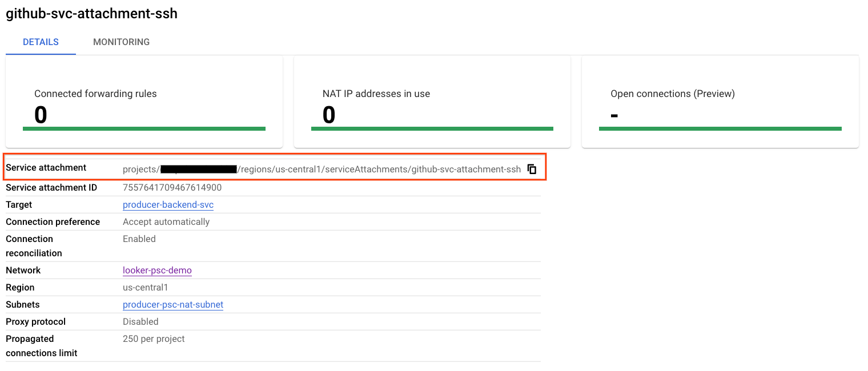The image size is (868, 371).
Task: Click the us-central1 region value
Action: click(x=146, y=288)
